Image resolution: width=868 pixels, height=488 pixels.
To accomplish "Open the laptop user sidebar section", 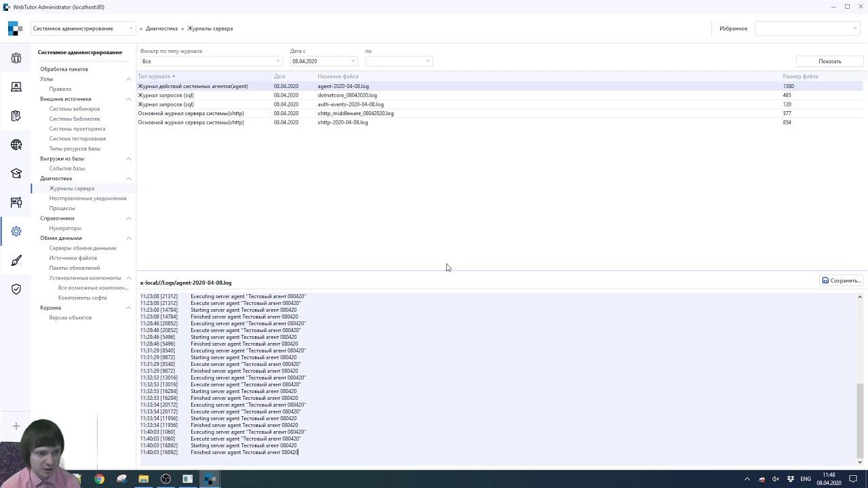I will pos(16,87).
